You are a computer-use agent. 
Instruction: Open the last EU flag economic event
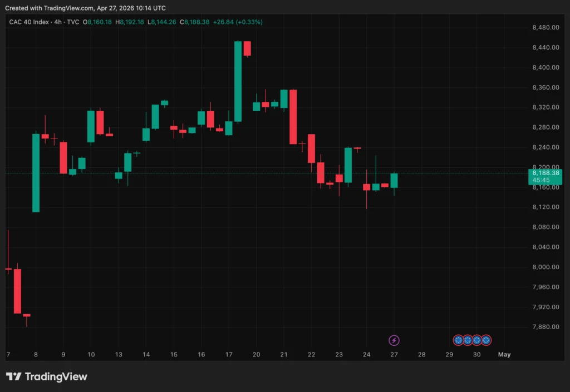[486, 340]
